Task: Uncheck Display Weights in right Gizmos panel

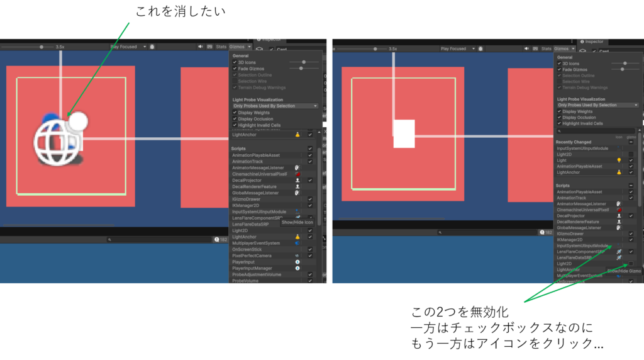Action: pyautogui.click(x=559, y=111)
